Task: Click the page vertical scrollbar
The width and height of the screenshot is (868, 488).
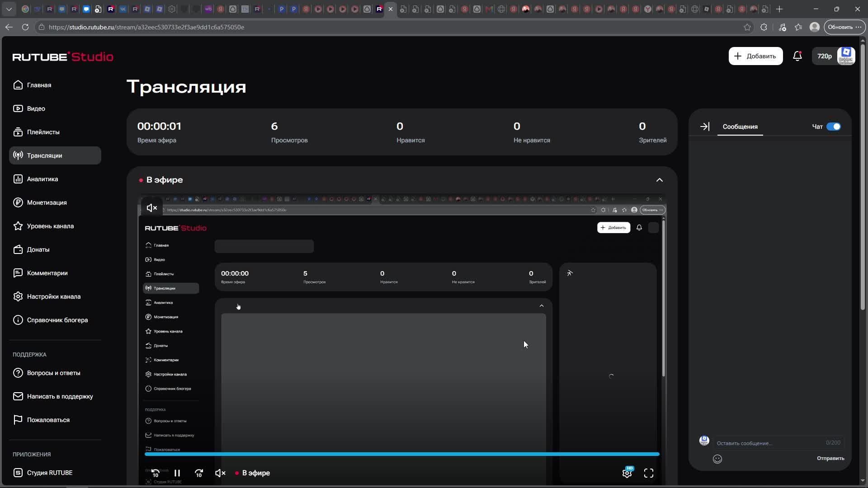Action: click(863, 176)
